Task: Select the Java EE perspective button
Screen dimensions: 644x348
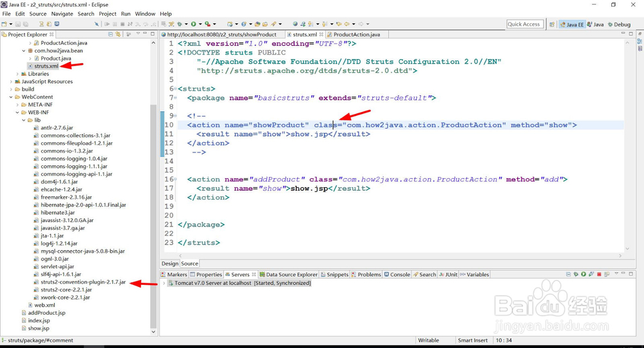Action: 571,24
